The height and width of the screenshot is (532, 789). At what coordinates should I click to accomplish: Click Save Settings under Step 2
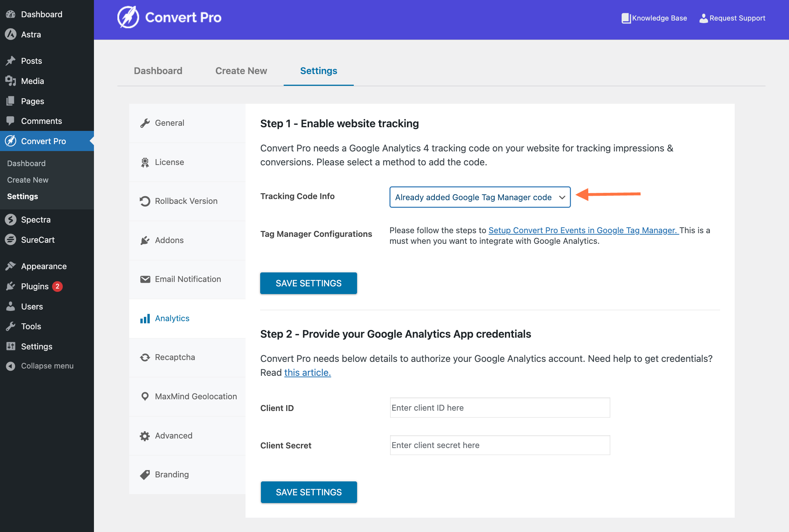click(309, 492)
